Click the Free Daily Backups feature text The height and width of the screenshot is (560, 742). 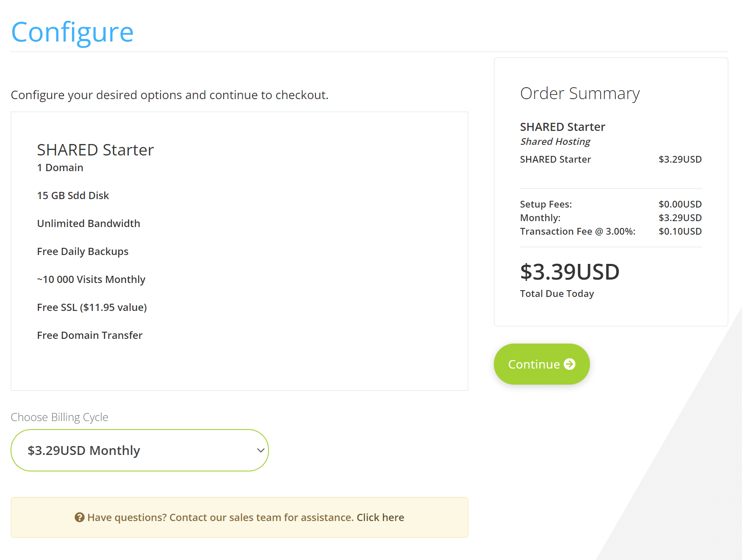click(83, 251)
